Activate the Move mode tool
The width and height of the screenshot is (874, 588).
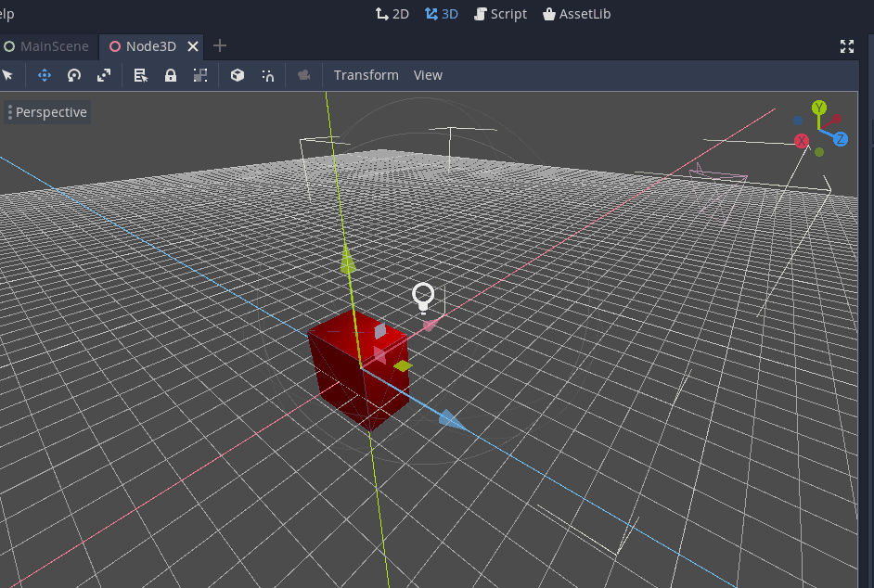click(x=44, y=75)
